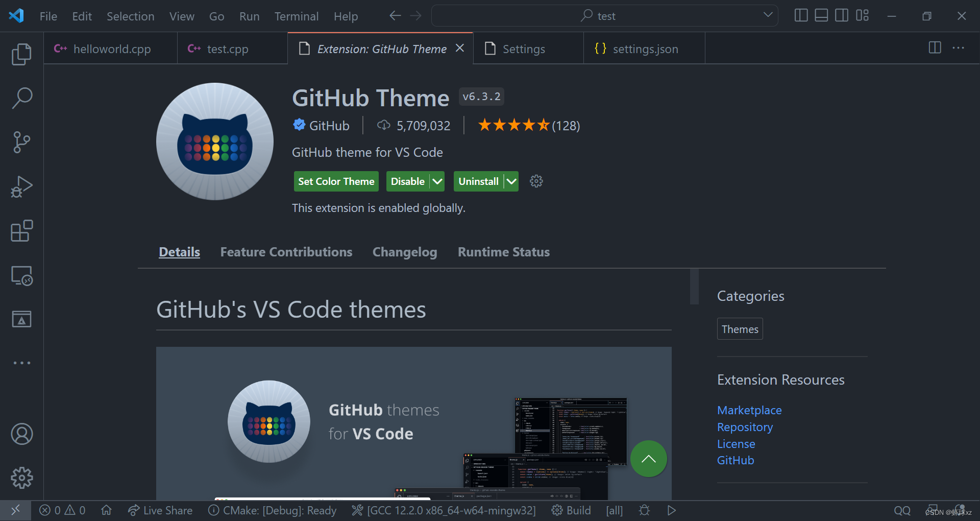This screenshot has width=980, height=521.
Task: Open the Manage gear in activity bar
Action: click(21, 478)
